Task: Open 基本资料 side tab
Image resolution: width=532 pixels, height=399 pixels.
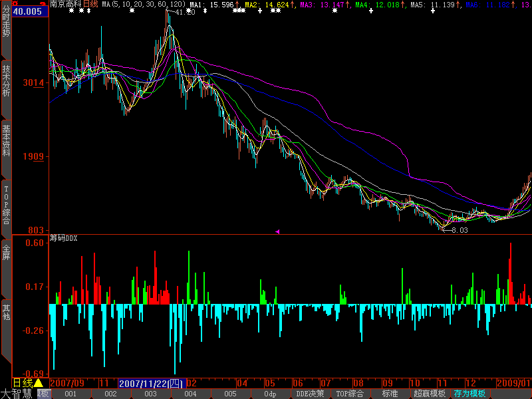Action: [6, 140]
